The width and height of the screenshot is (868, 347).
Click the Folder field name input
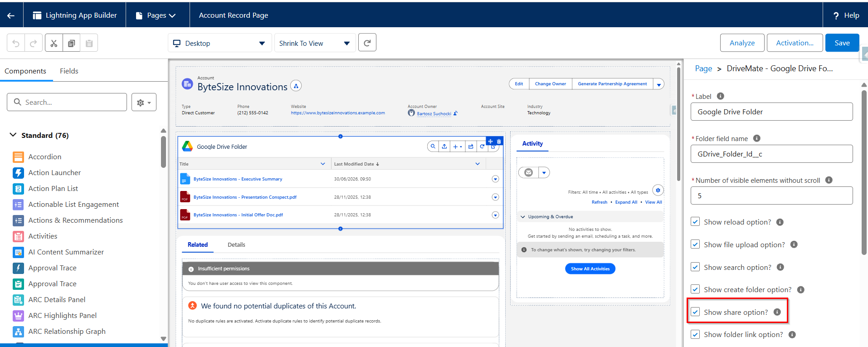pos(771,154)
